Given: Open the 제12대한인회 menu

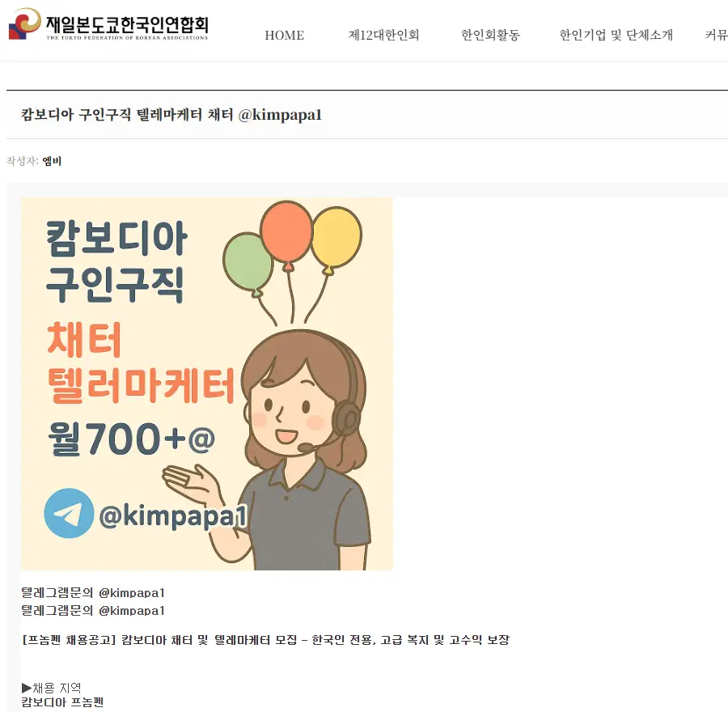Looking at the screenshot, I should click(x=383, y=36).
